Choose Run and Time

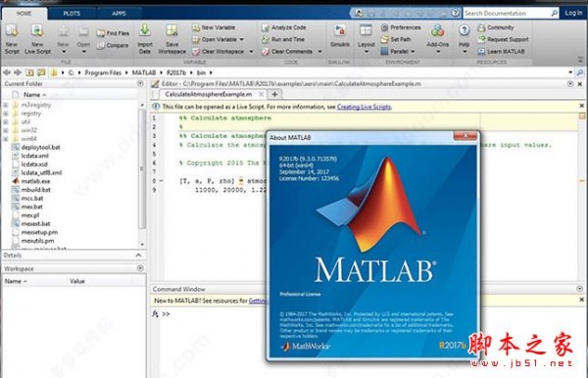283,39
